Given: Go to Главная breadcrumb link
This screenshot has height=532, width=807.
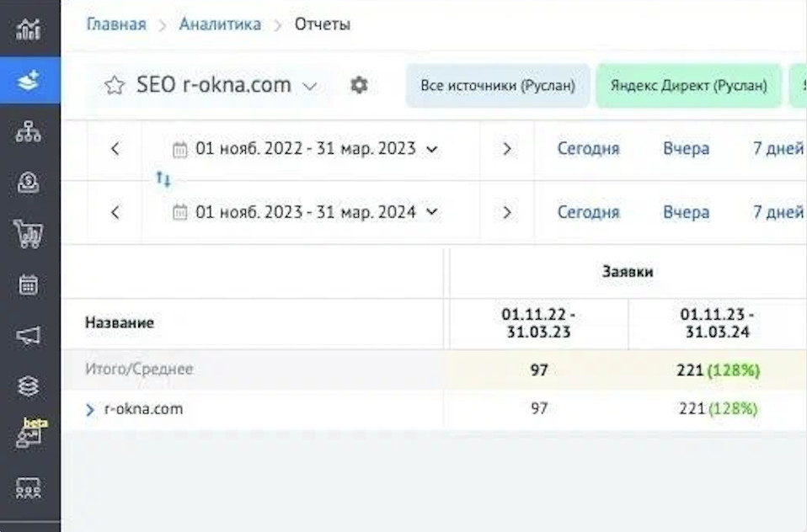Looking at the screenshot, I should (x=115, y=24).
